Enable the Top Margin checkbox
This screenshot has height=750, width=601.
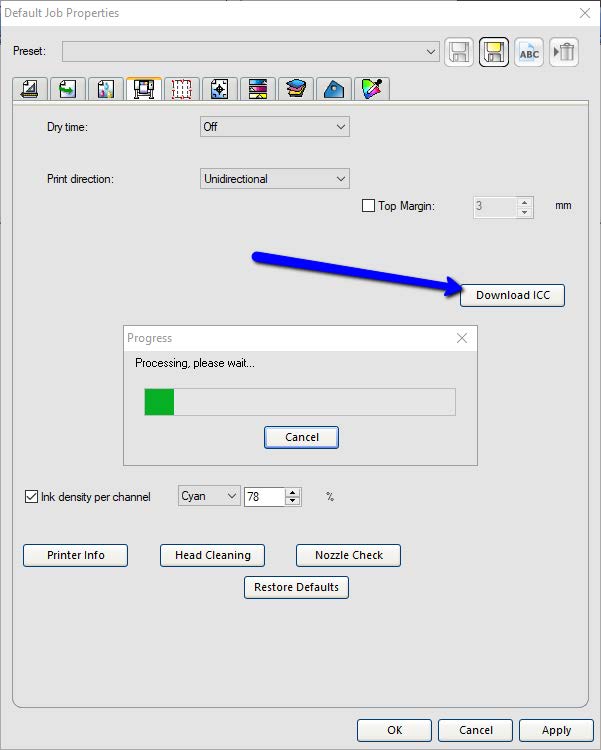pos(368,206)
